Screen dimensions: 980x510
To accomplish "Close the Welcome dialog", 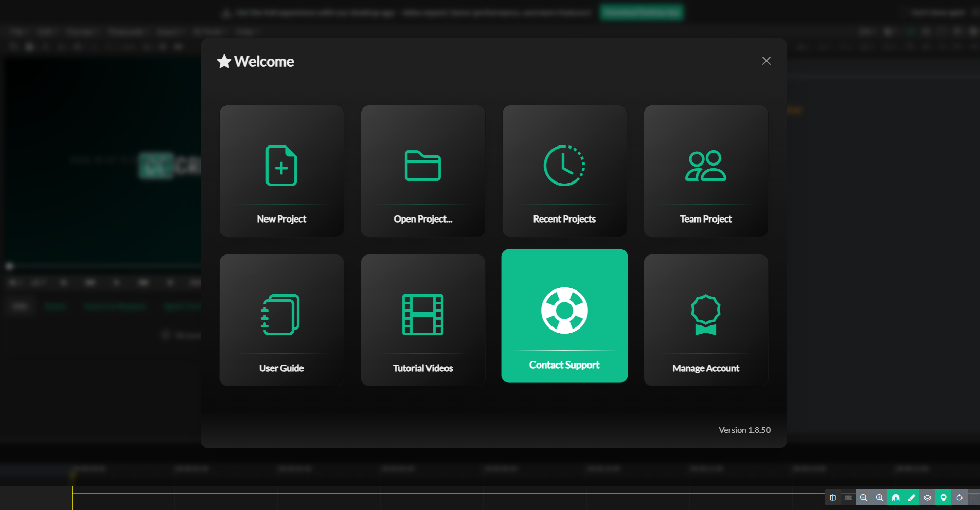I will 766,61.
